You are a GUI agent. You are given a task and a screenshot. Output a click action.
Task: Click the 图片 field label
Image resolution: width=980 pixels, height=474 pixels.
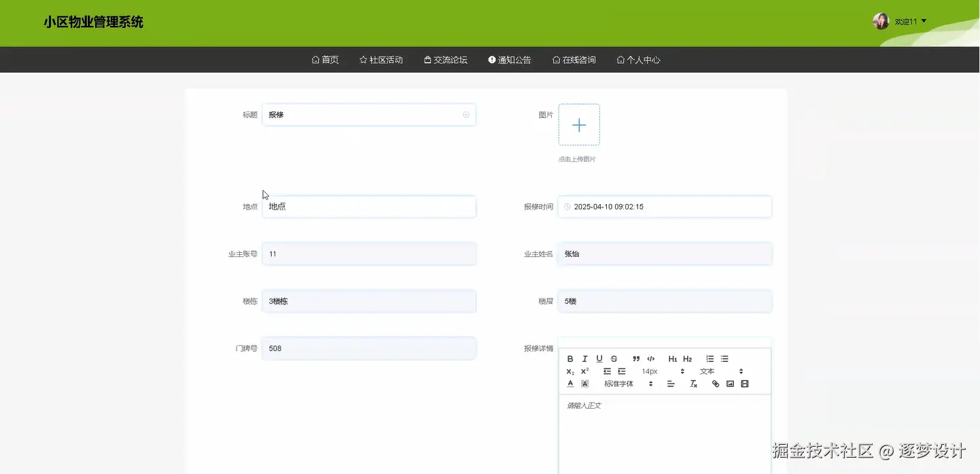click(x=546, y=115)
